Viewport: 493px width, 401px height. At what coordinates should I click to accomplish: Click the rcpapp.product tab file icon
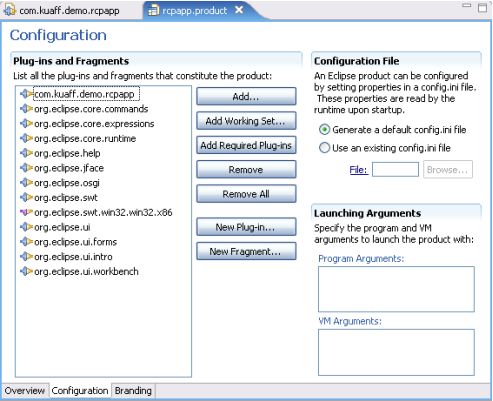(154, 10)
